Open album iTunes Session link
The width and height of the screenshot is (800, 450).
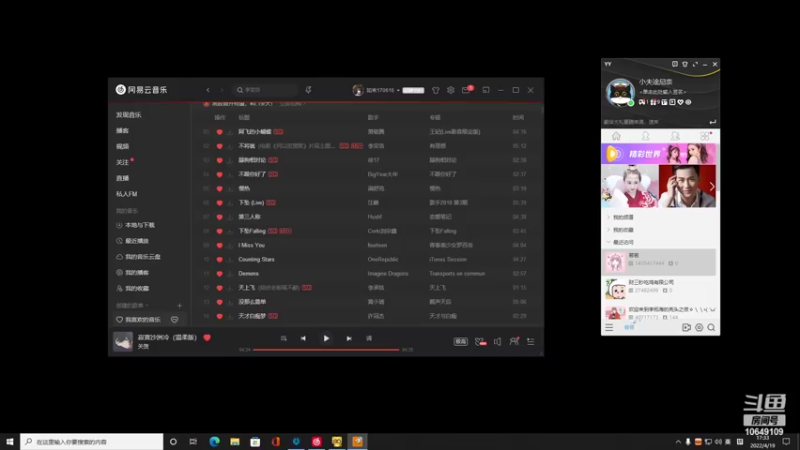[448, 259]
